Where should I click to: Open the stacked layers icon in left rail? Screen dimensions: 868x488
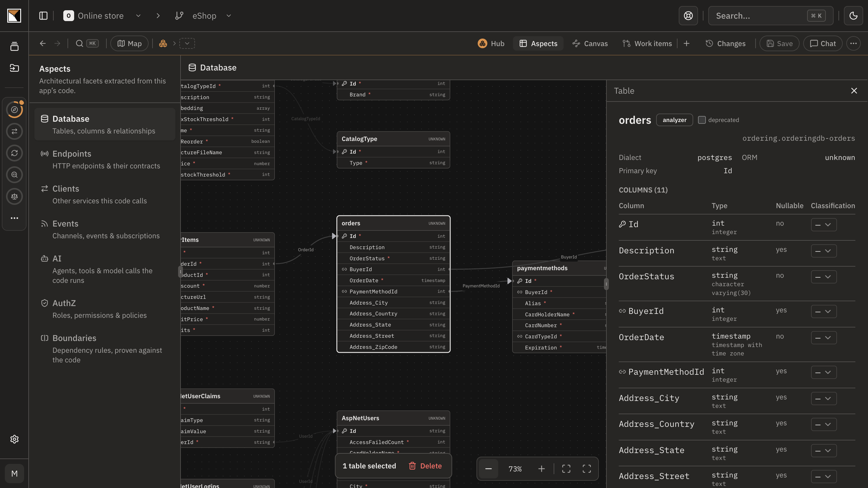(x=14, y=46)
